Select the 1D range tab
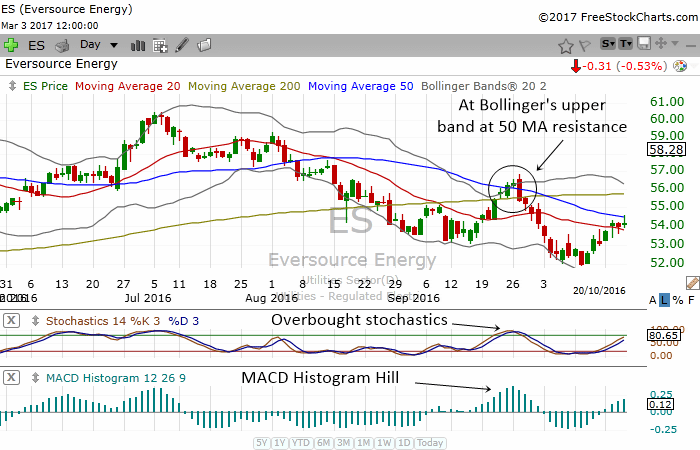Viewport: 700px width, 450px height. (x=404, y=443)
